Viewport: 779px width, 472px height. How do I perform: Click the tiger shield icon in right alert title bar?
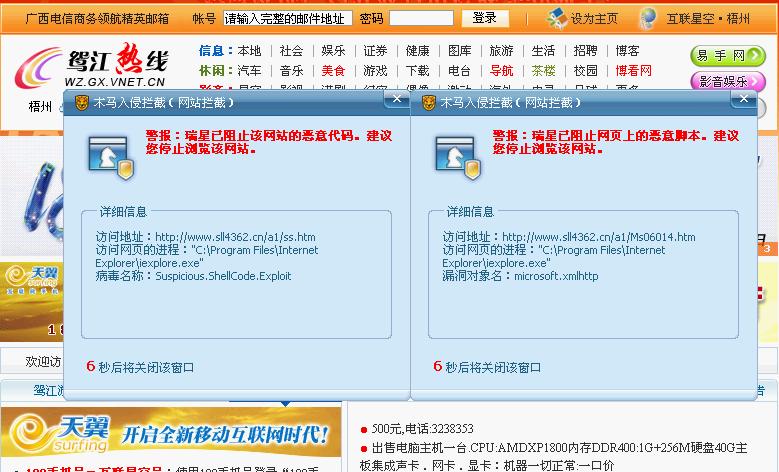[x=428, y=103]
